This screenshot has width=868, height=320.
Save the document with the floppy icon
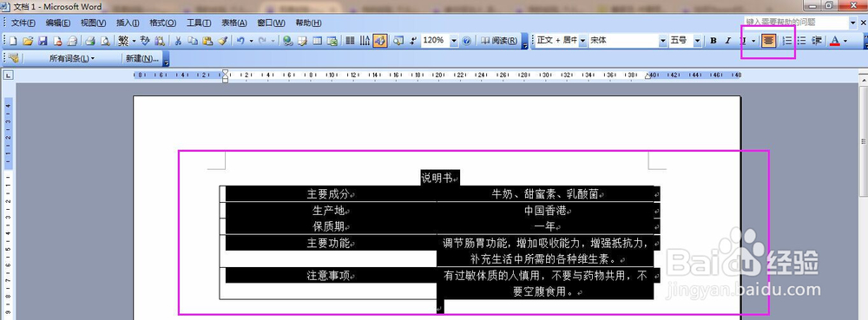coord(43,41)
